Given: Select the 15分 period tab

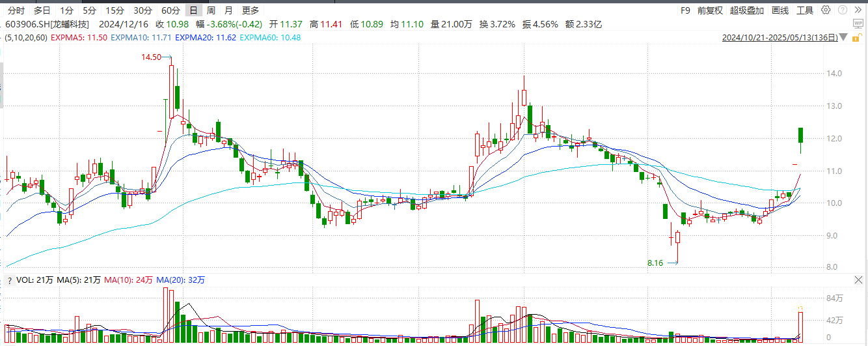Looking at the screenshot, I should pos(115,10).
